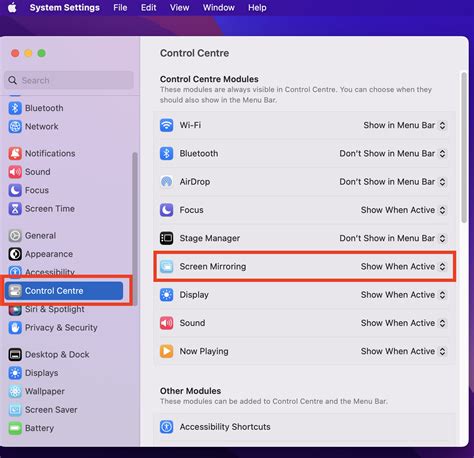The height and width of the screenshot is (458, 474).
Task: Open Sound module Show When Active dropdown
Action: (403, 323)
